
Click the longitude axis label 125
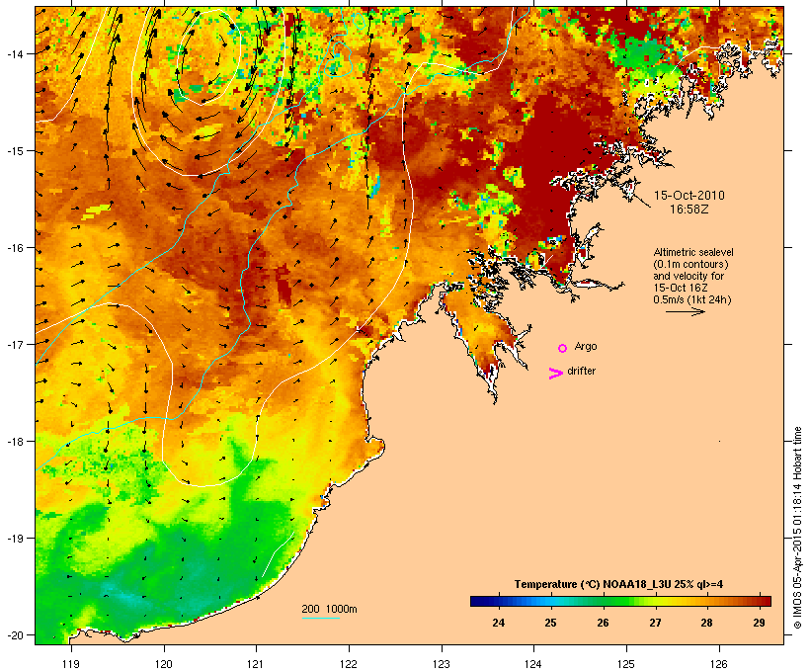626,664
